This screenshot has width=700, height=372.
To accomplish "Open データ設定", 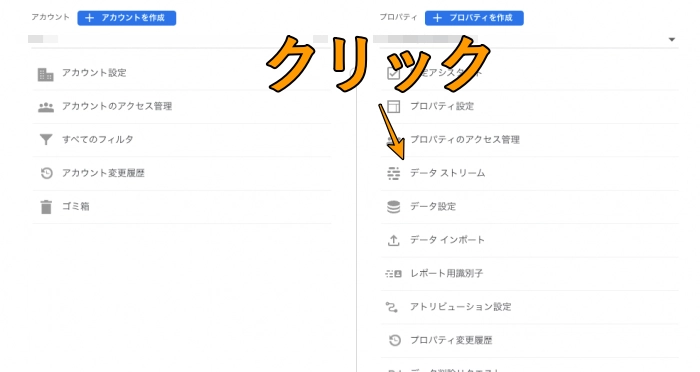I will tap(433, 206).
